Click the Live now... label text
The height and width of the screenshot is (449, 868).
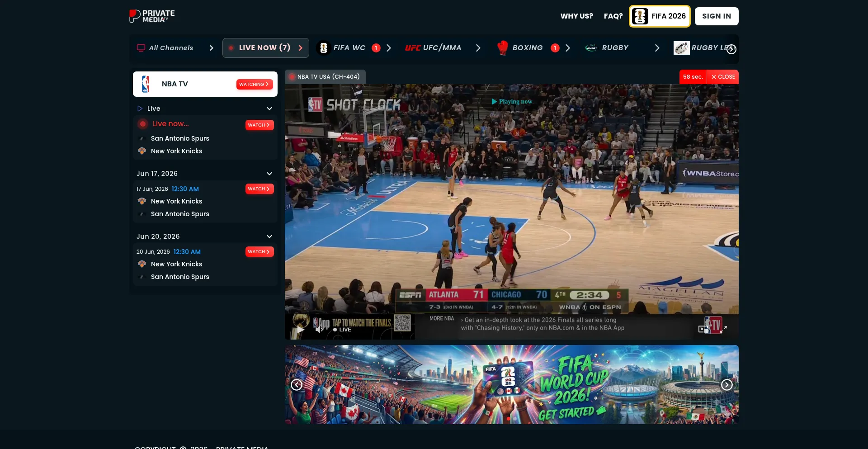tap(171, 124)
